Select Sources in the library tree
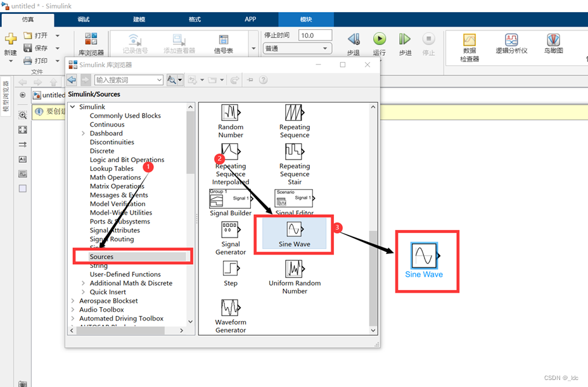588x387 pixels. 101,257
